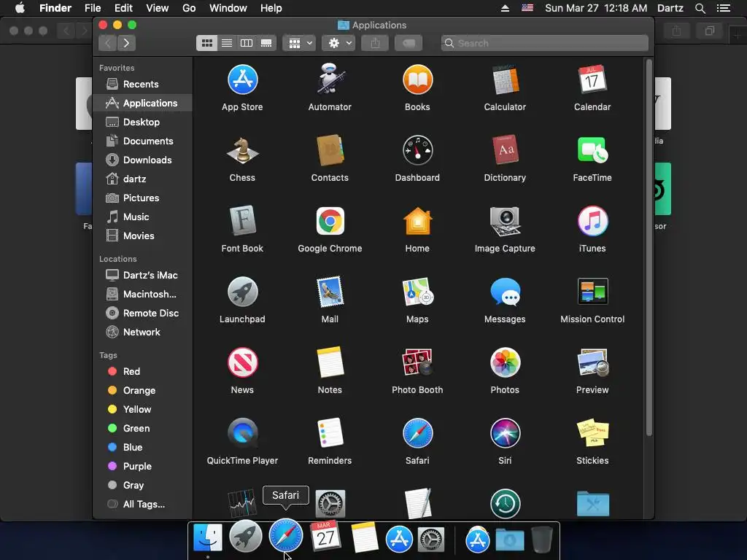The height and width of the screenshot is (560, 747).
Task: Open Finder from the Dock
Action: click(x=208, y=537)
